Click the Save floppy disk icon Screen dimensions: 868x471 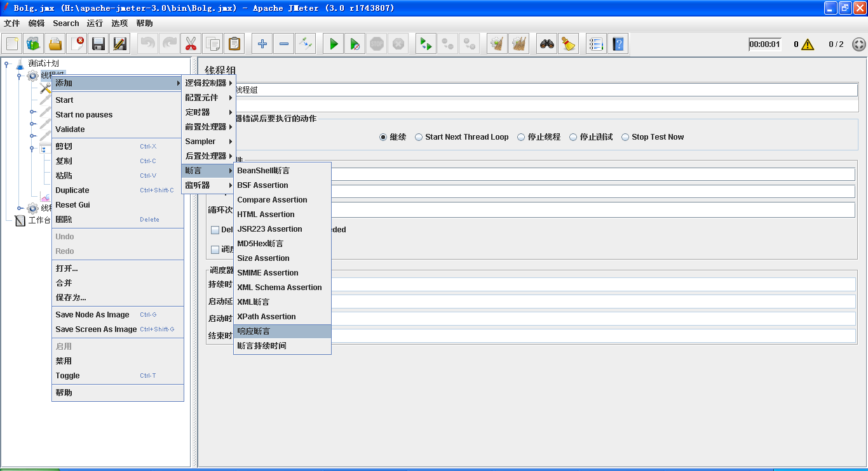98,44
